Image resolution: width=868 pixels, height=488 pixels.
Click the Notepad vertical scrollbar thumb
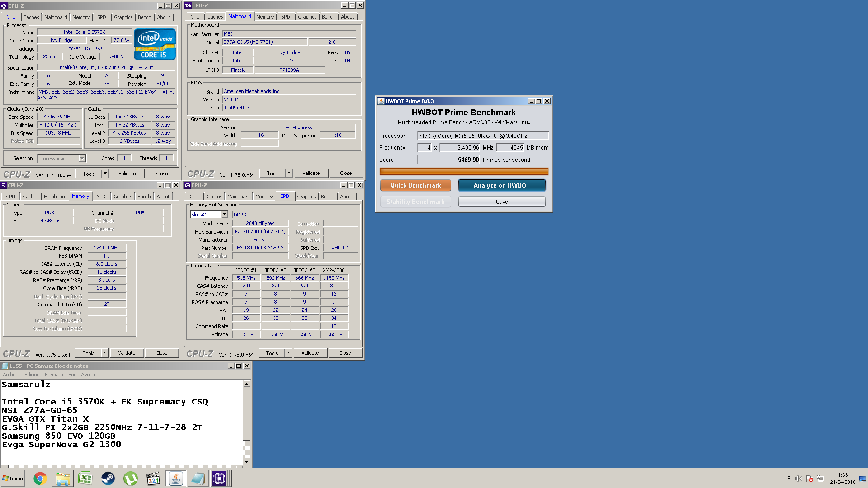point(247,413)
